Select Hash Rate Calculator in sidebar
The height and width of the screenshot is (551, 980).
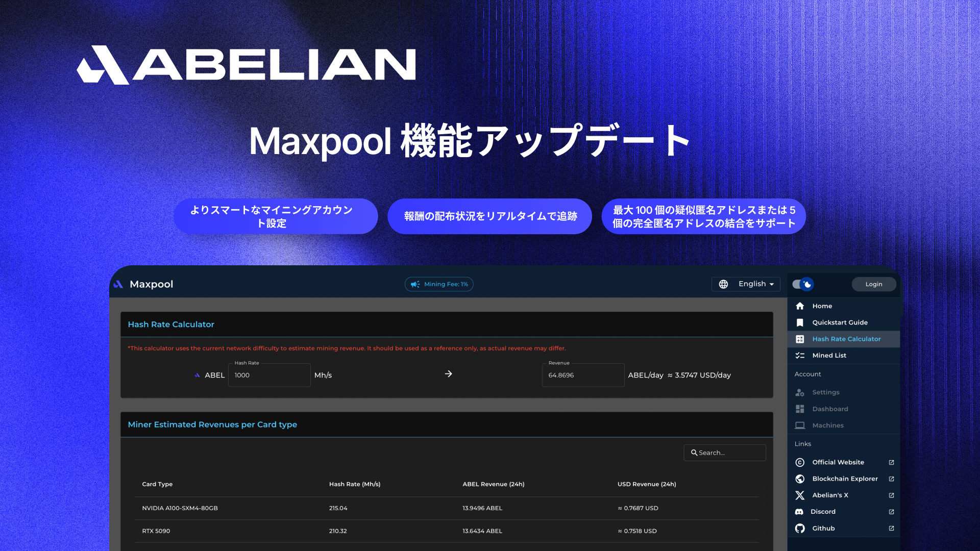click(844, 339)
